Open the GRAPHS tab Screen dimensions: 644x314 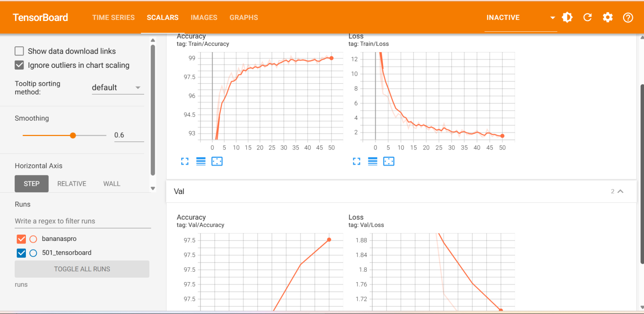tap(244, 18)
